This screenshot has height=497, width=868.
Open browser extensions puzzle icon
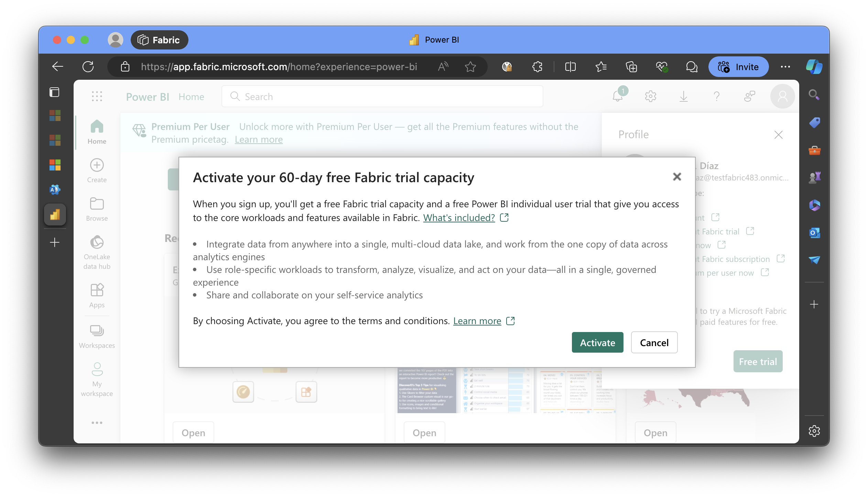pos(537,67)
